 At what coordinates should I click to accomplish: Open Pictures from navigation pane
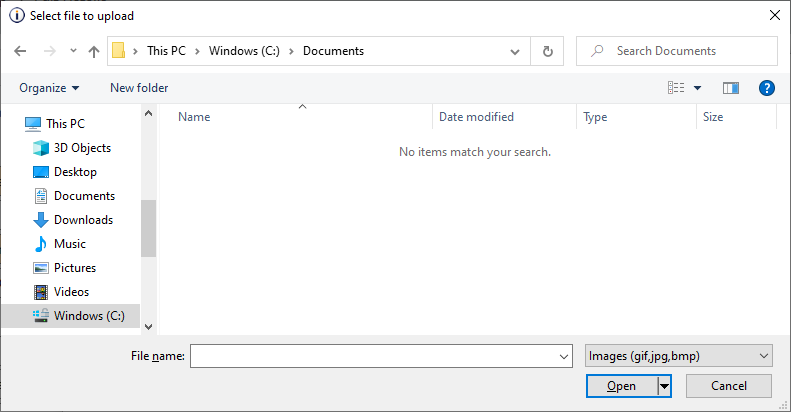75,268
